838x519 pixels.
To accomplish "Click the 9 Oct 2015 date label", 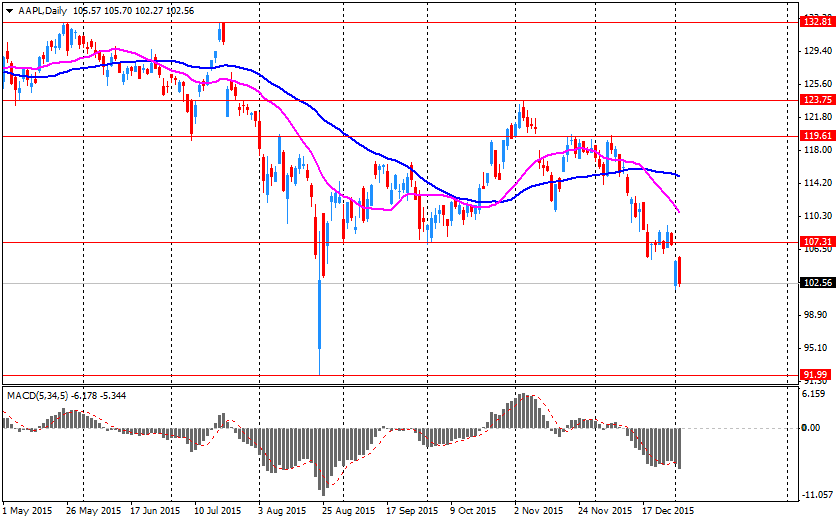I will tap(473, 510).
